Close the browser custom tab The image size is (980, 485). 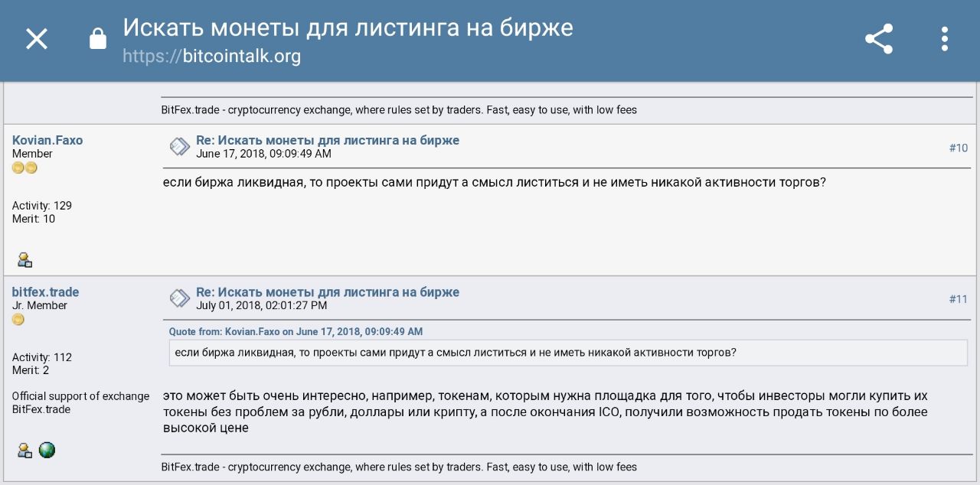[37, 39]
